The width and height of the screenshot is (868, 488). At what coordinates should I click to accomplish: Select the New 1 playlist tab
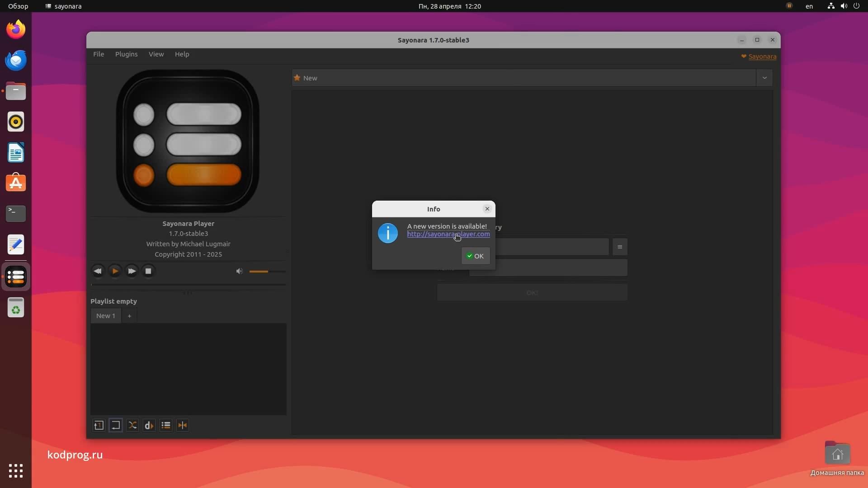click(x=106, y=316)
